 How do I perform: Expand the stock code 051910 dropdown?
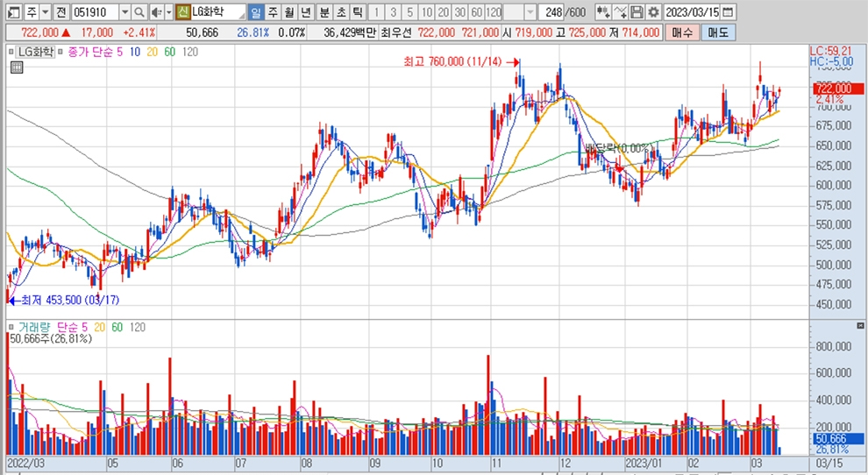tap(124, 12)
